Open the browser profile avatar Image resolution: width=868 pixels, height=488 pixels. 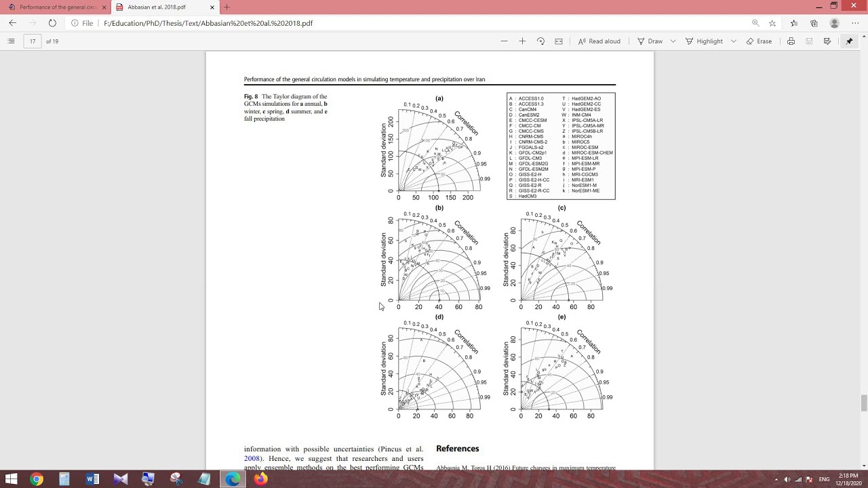click(835, 23)
